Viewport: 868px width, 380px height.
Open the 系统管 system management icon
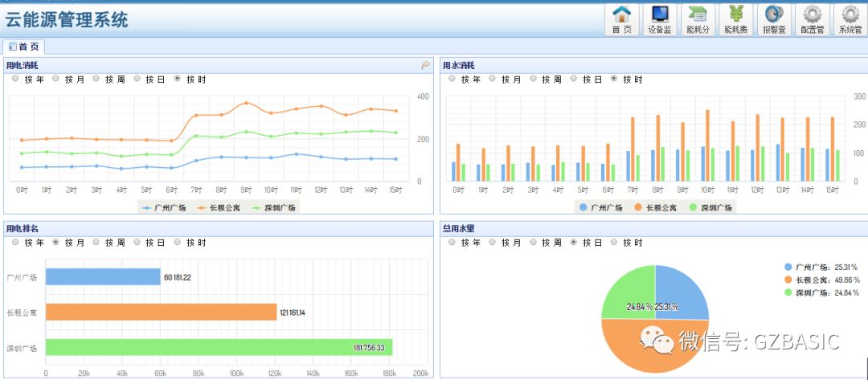tap(850, 19)
